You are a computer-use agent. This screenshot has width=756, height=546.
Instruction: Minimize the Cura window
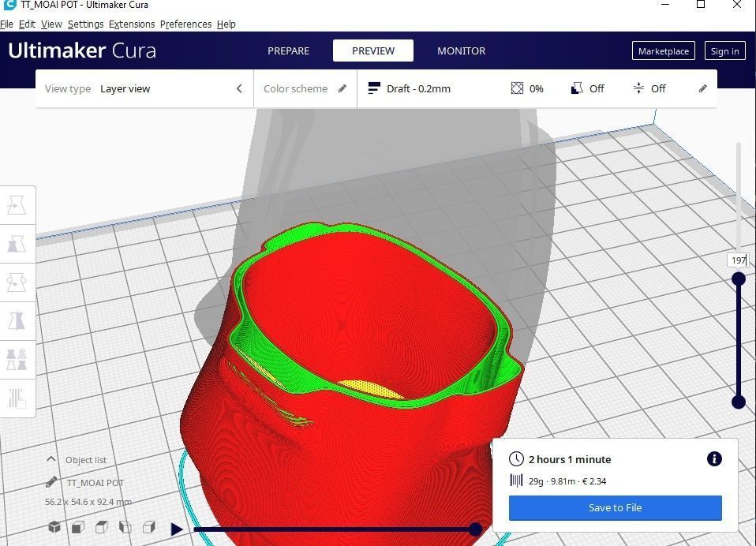click(665, 5)
